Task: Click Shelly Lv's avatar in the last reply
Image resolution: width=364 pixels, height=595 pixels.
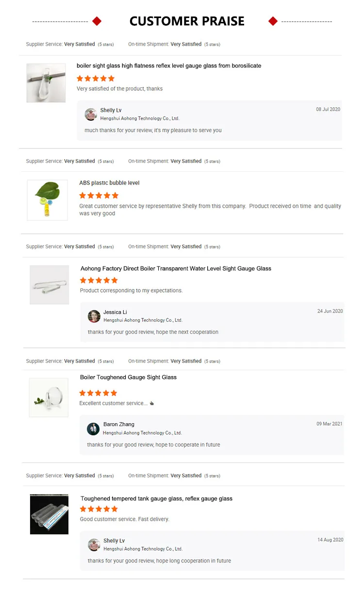Action: point(94,545)
